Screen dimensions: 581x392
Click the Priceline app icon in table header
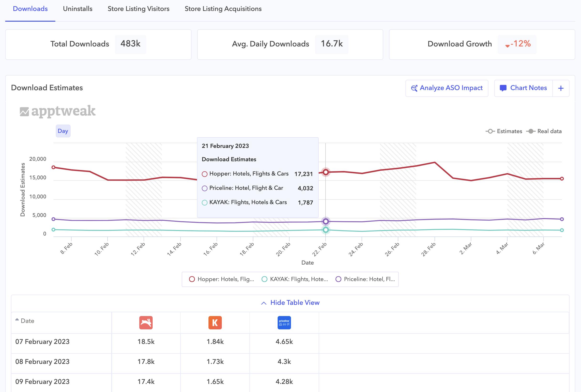coord(284,323)
